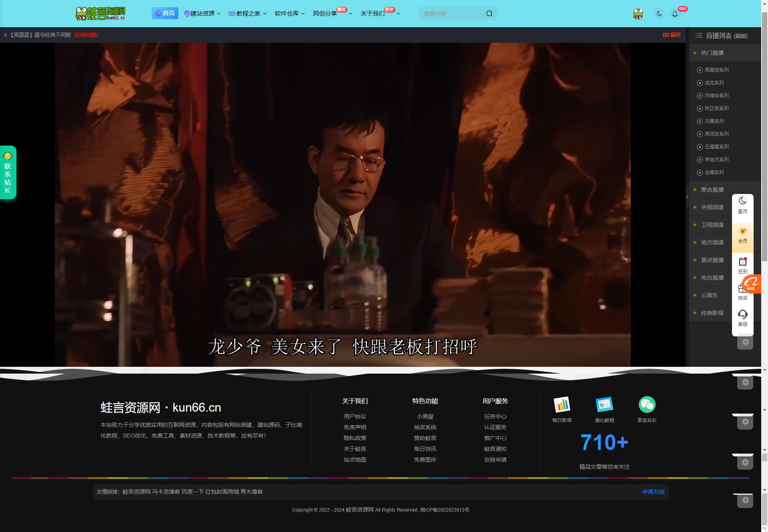This screenshot has width=768, height=532.
Task: Click the orange 1688 badge icon
Action: pos(752,284)
